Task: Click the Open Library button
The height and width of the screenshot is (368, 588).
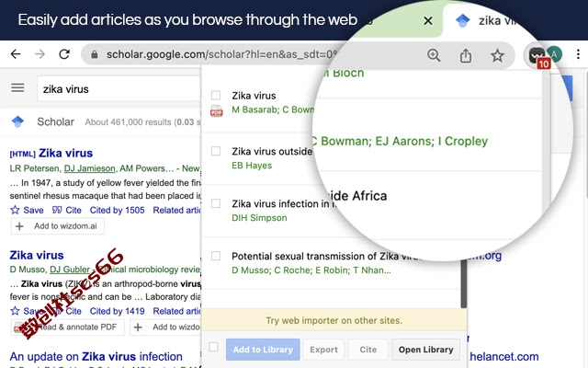Action: 425,350
